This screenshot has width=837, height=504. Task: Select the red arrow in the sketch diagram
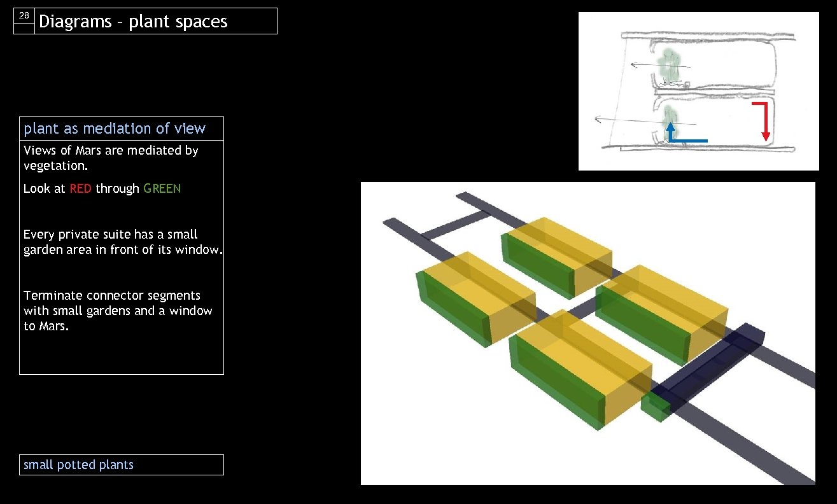pyautogui.click(x=766, y=118)
